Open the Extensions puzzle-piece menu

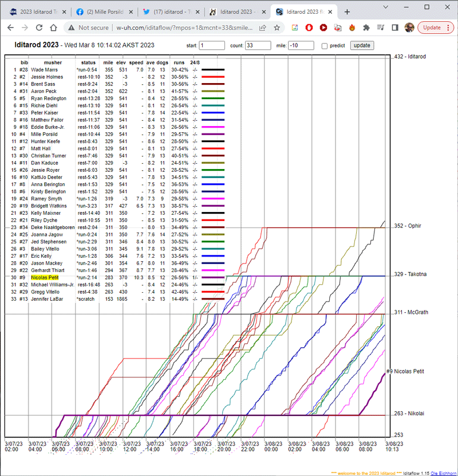[366, 27]
